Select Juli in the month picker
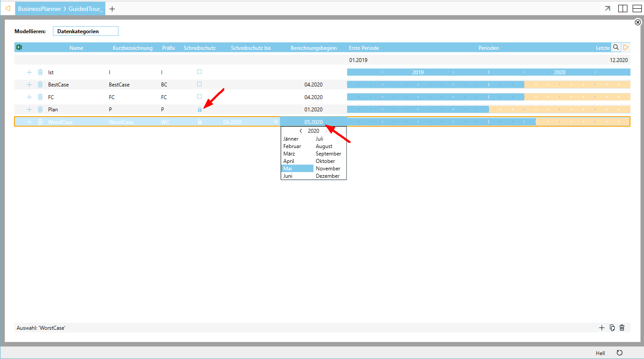The width and height of the screenshot is (644, 359). coord(320,139)
